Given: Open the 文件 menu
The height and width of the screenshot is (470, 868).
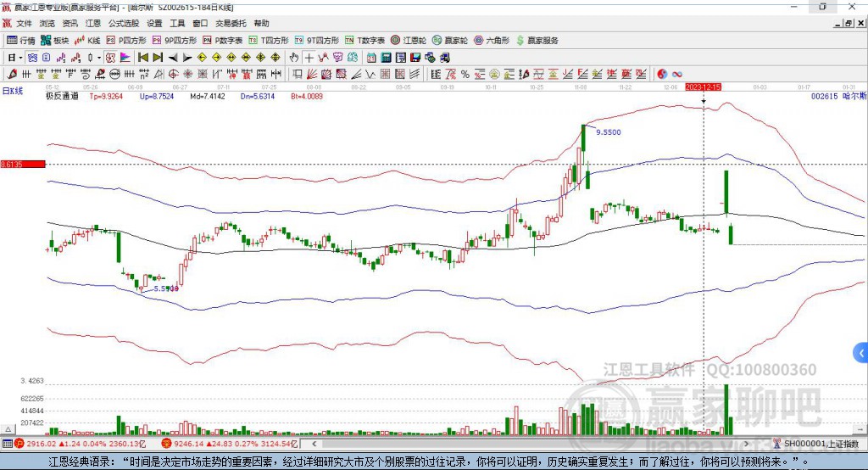Looking at the screenshot, I should point(24,23).
